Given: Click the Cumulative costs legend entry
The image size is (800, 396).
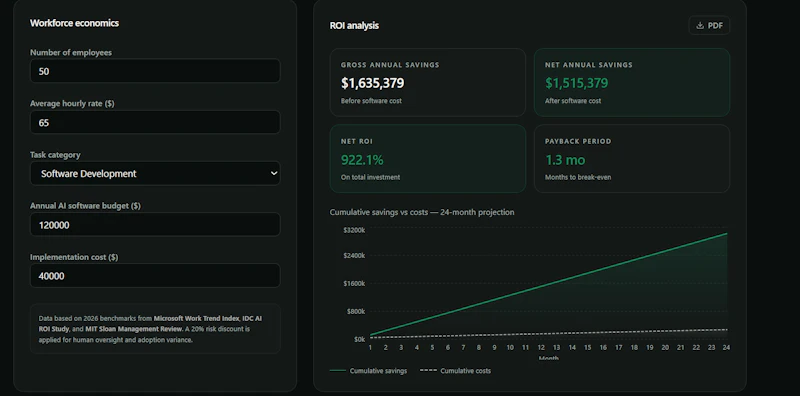Looking at the screenshot, I should [455, 371].
